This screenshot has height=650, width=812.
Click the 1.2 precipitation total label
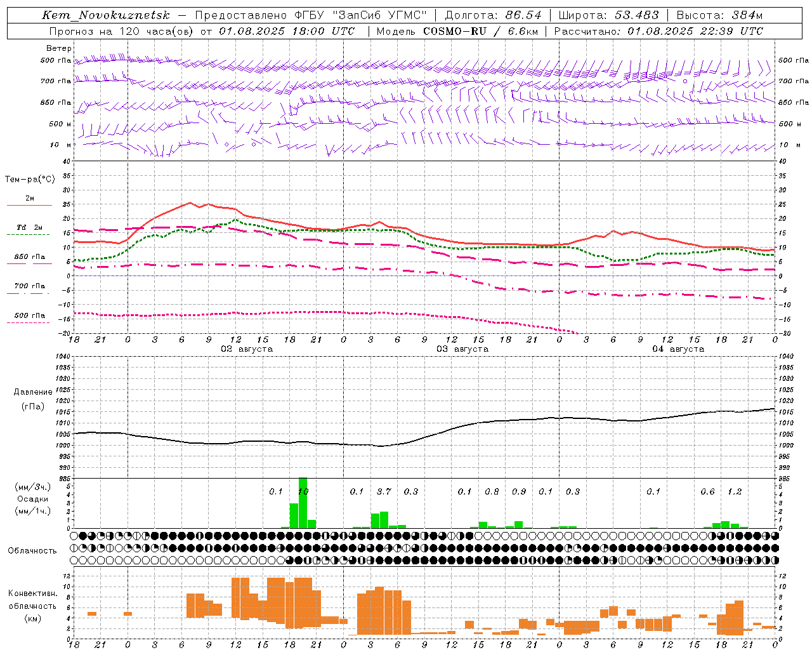point(735,491)
